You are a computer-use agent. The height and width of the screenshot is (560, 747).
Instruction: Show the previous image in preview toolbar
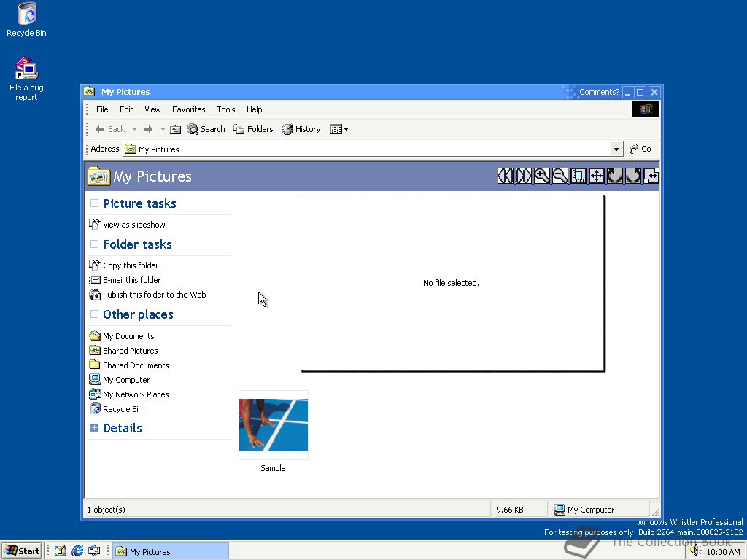click(505, 176)
